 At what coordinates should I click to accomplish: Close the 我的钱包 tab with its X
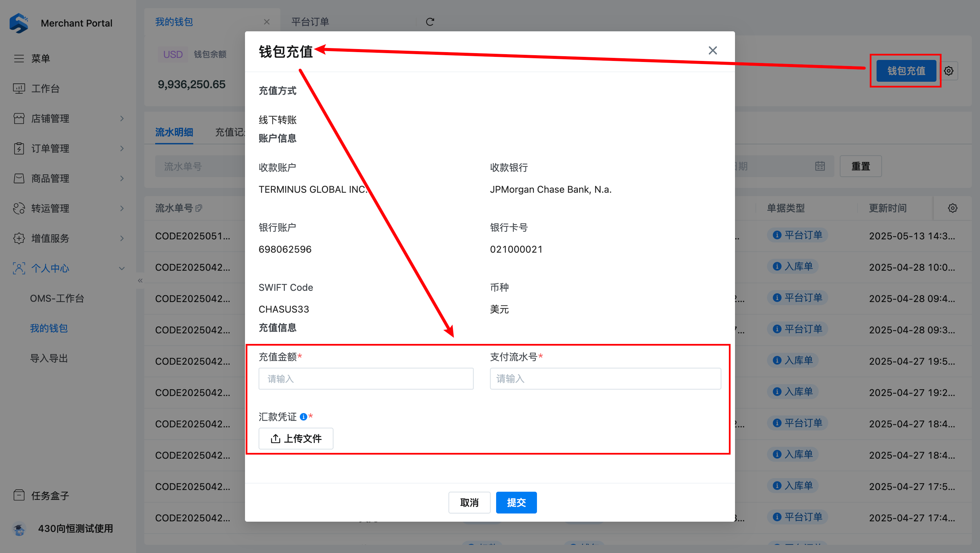coord(267,22)
